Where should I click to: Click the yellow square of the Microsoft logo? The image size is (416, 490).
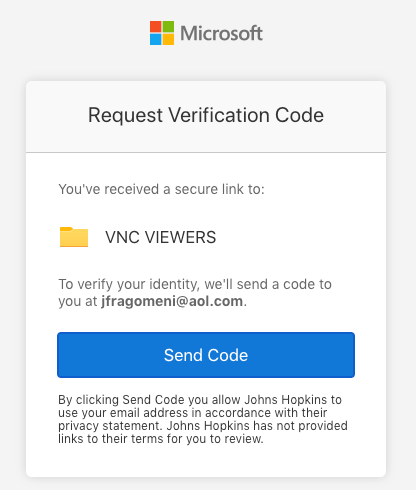tap(168, 39)
